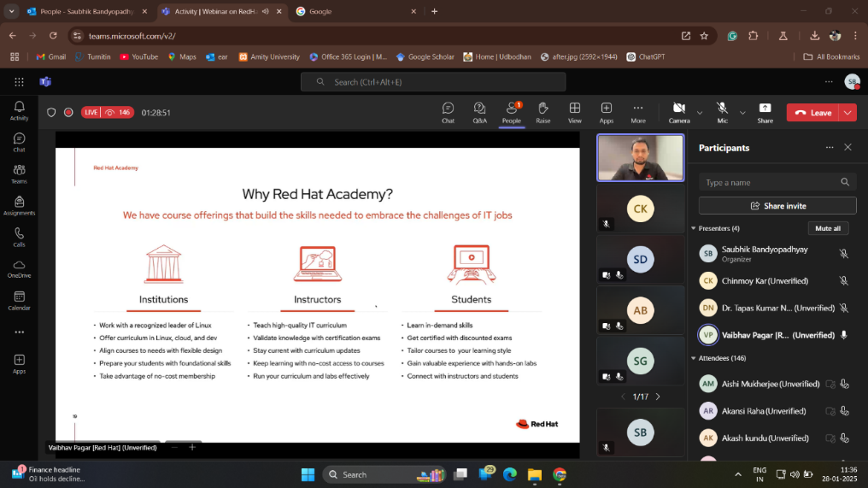Toggle mic for Vaibhav Pagar
The height and width of the screenshot is (488, 868).
click(843, 335)
